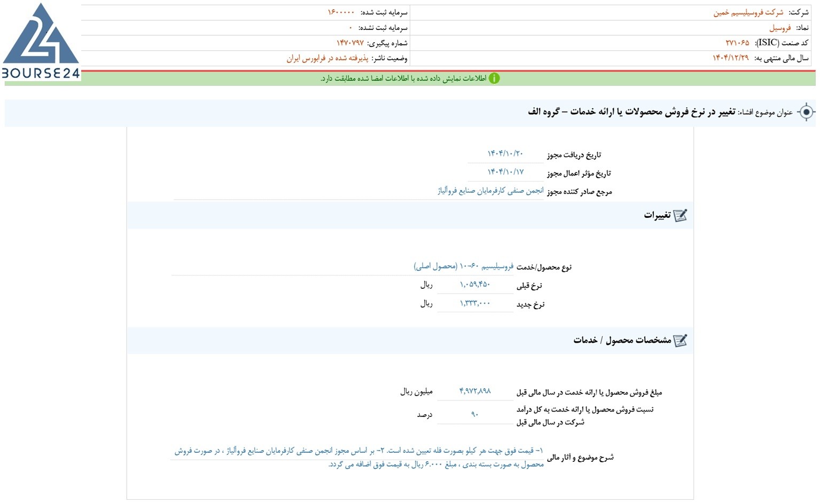Click the target icon beside disclosure title
820x504 pixels.
click(806, 112)
